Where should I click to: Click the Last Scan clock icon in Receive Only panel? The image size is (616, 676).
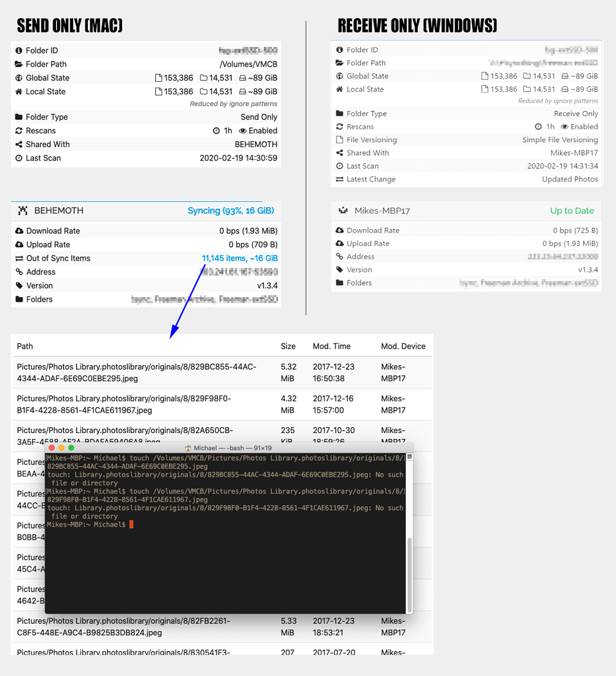(x=339, y=166)
